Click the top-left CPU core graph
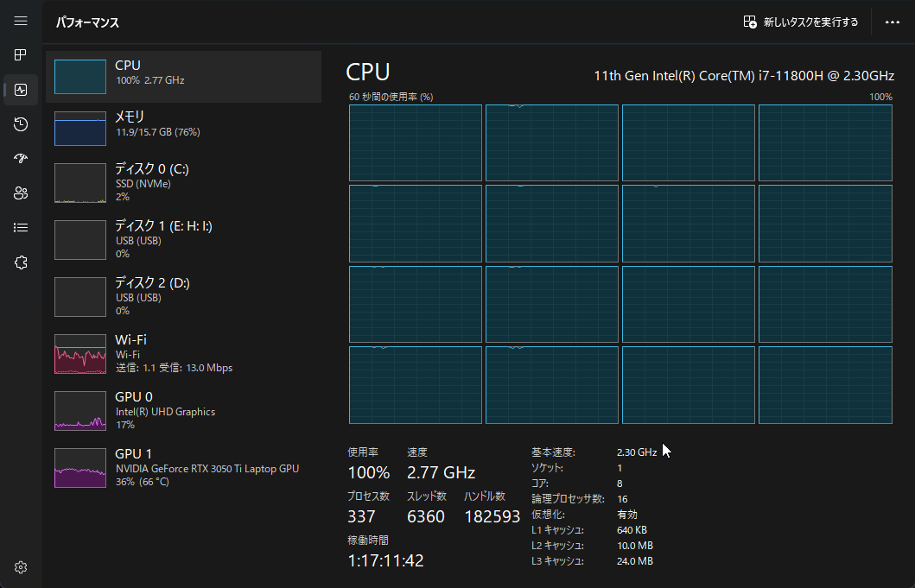This screenshot has width=915, height=588. [x=415, y=143]
